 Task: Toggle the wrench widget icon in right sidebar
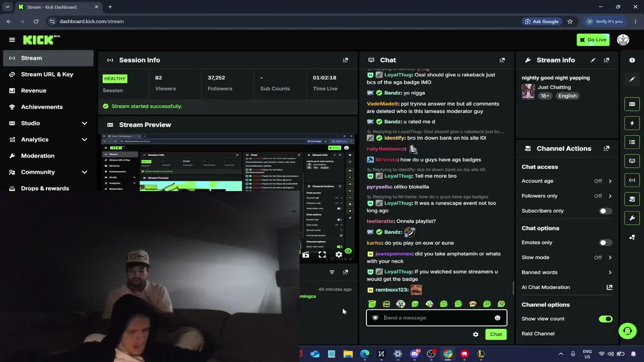pos(632,218)
